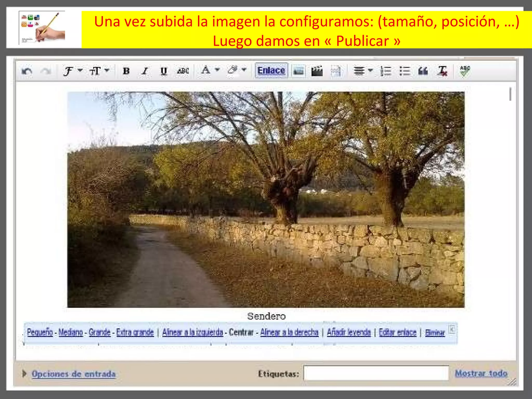
Task: Apply bulleted list formatting
Action: (405, 71)
